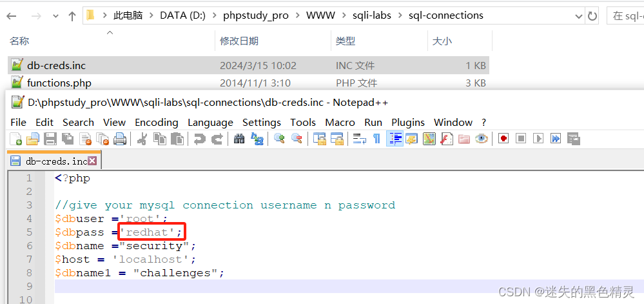The image size is (644, 304).
Task: Click the Save icon in Notepad++ toolbar
Action: coord(50,138)
